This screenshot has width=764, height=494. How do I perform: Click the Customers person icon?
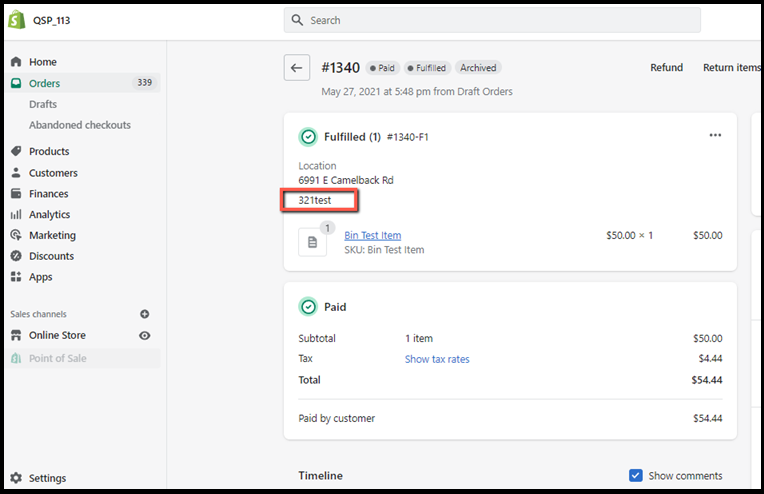point(16,173)
